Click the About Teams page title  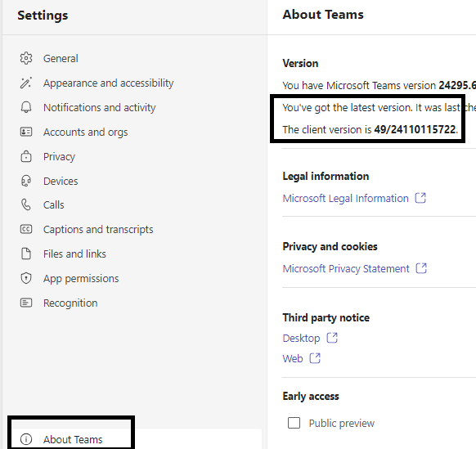coord(323,15)
